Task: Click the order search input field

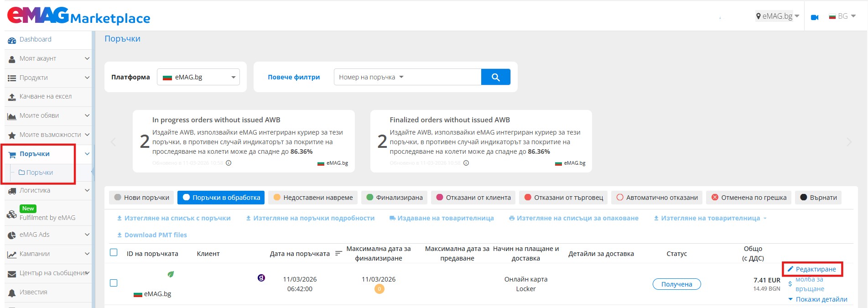Action: point(442,77)
